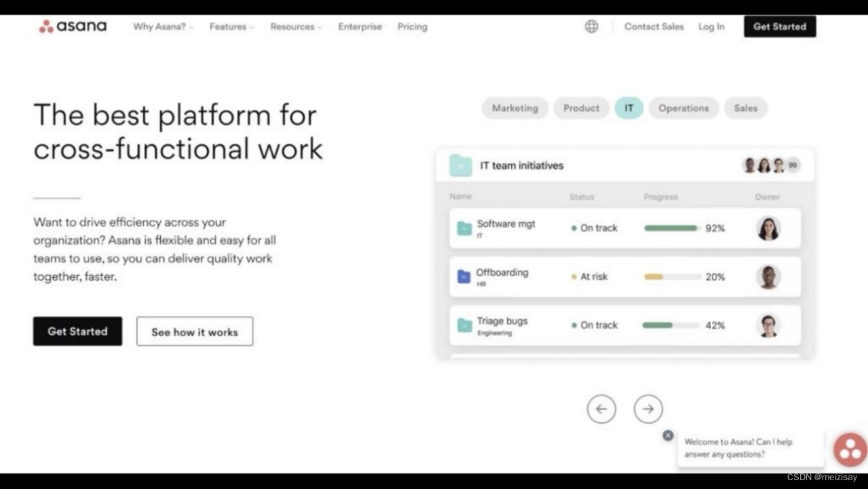Click the hero Get Started button

tap(77, 331)
